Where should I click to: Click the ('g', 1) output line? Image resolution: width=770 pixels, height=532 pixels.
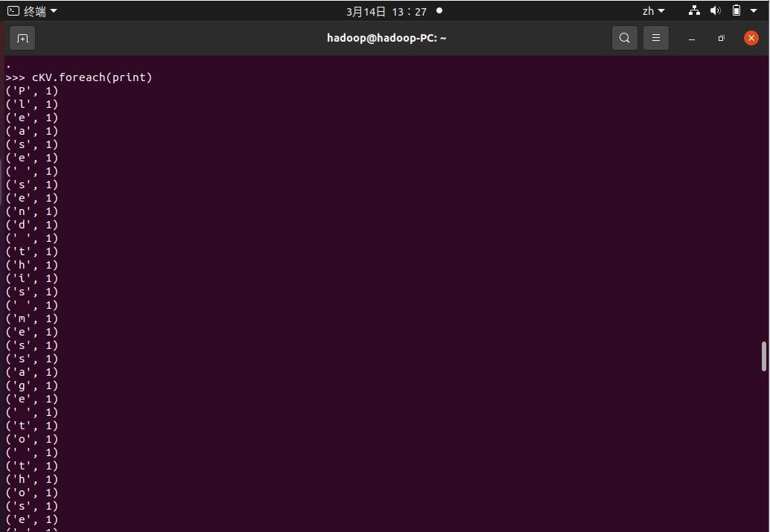[32, 385]
